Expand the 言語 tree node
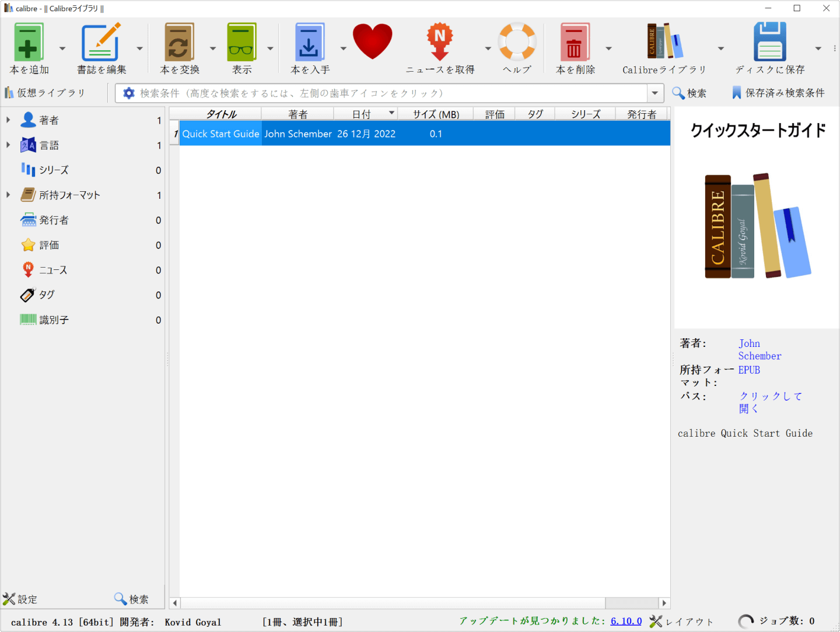This screenshot has height=632, width=840. pyautogui.click(x=8, y=145)
